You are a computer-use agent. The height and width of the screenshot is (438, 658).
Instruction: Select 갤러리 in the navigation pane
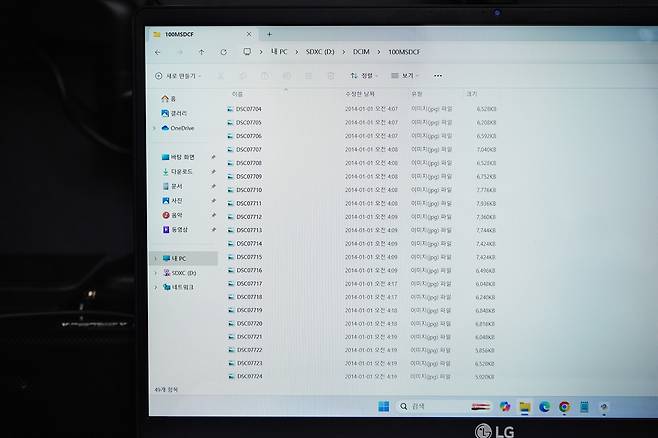click(174, 113)
